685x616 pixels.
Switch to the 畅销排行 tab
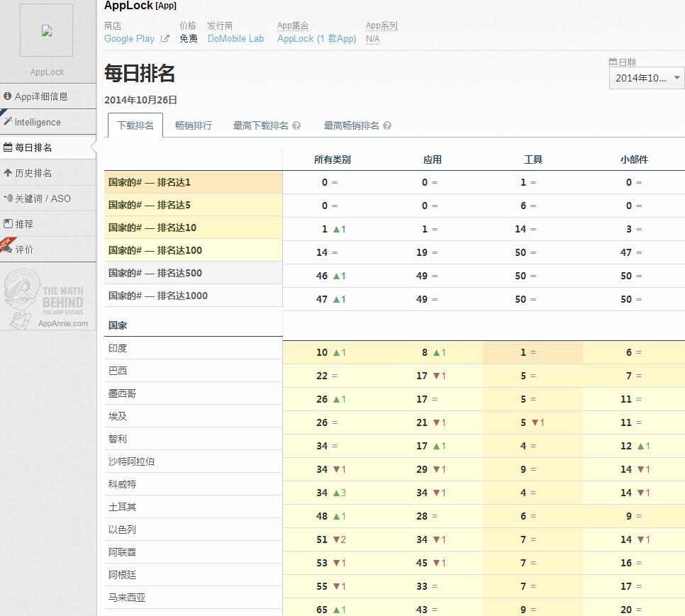point(194,125)
